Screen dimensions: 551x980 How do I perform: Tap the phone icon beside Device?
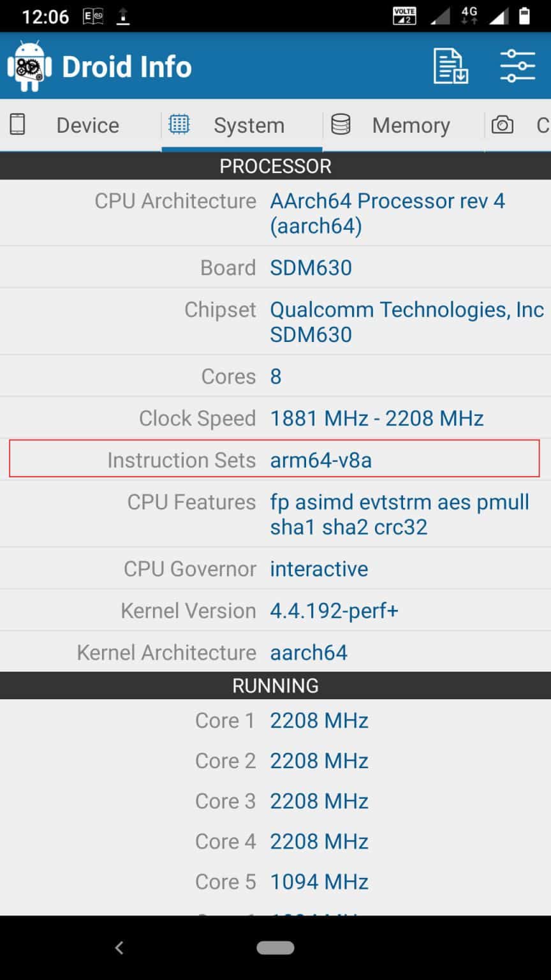tap(18, 124)
